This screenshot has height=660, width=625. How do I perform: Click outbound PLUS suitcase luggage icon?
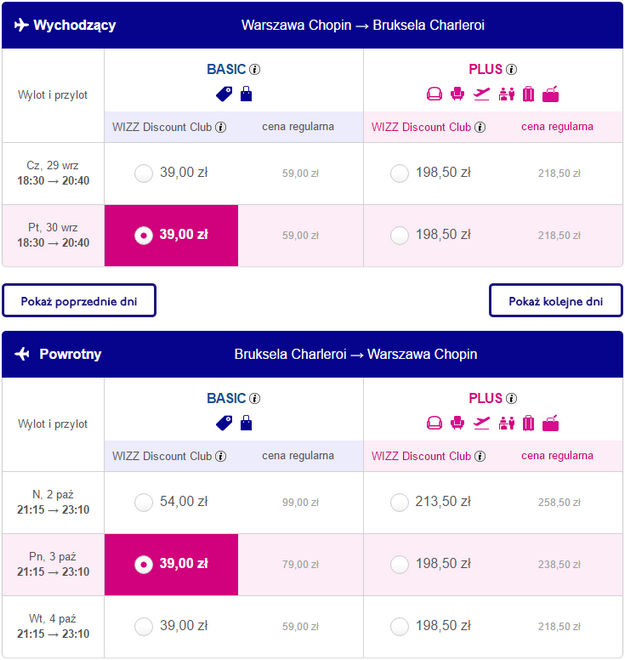point(528,94)
